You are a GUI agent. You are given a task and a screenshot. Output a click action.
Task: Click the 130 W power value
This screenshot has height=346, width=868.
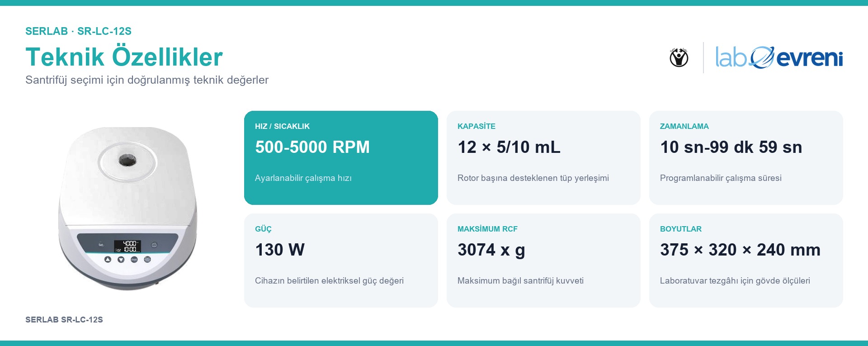point(280,250)
